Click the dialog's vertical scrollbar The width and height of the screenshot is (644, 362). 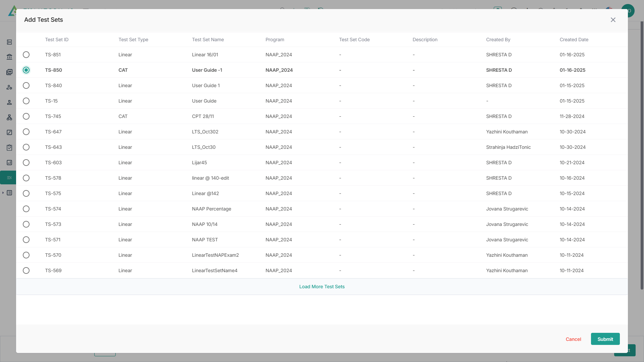(642, 154)
